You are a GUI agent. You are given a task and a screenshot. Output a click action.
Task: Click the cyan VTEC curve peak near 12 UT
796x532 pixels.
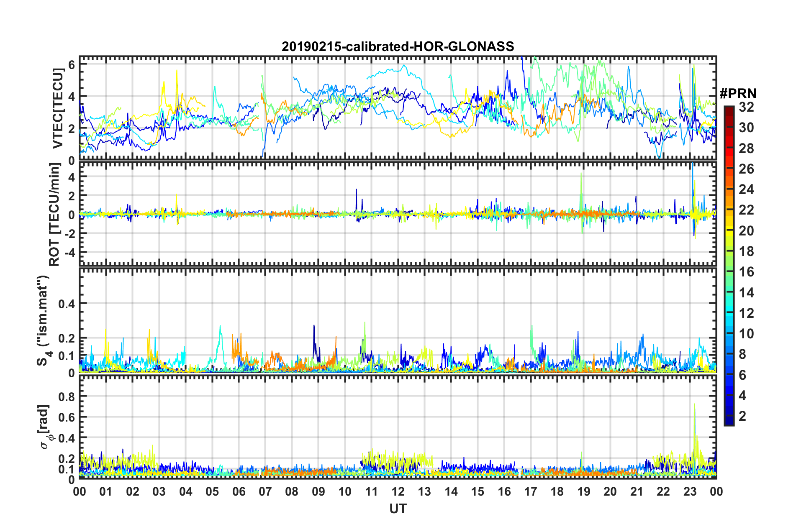tap(403, 66)
